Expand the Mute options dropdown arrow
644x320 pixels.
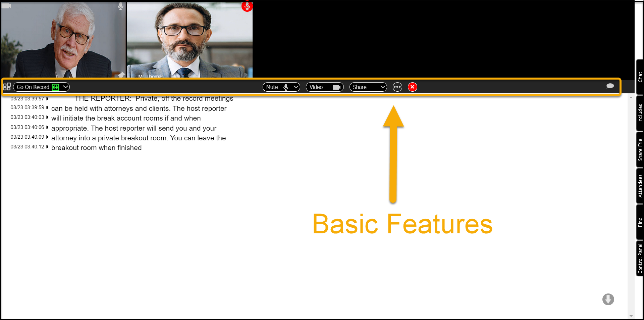click(296, 87)
